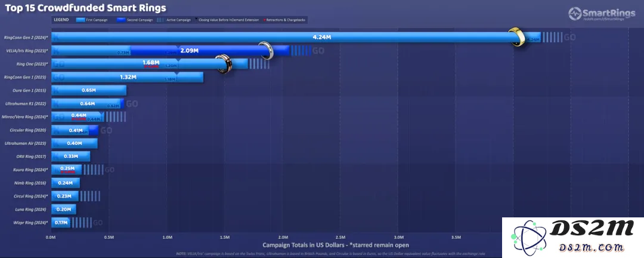
Task: Click the '0.17M' value on Wizpr Ring bar
Action: pos(61,223)
